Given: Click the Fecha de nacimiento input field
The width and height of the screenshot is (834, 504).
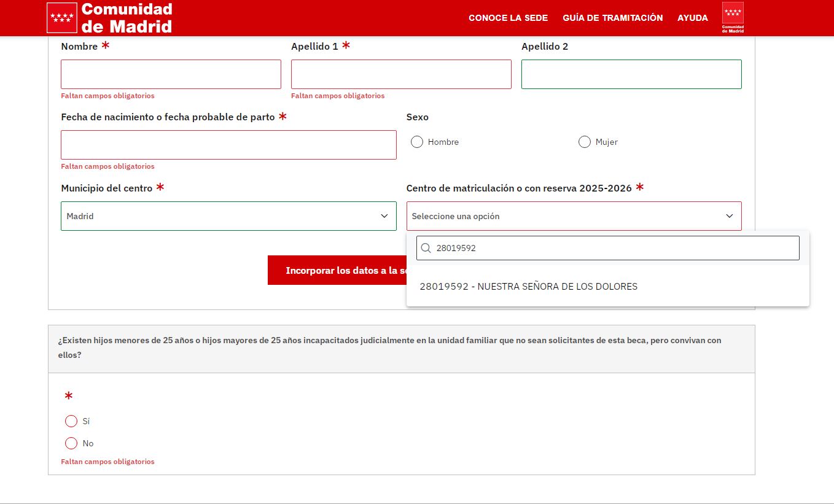Looking at the screenshot, I should click(228, 145).
